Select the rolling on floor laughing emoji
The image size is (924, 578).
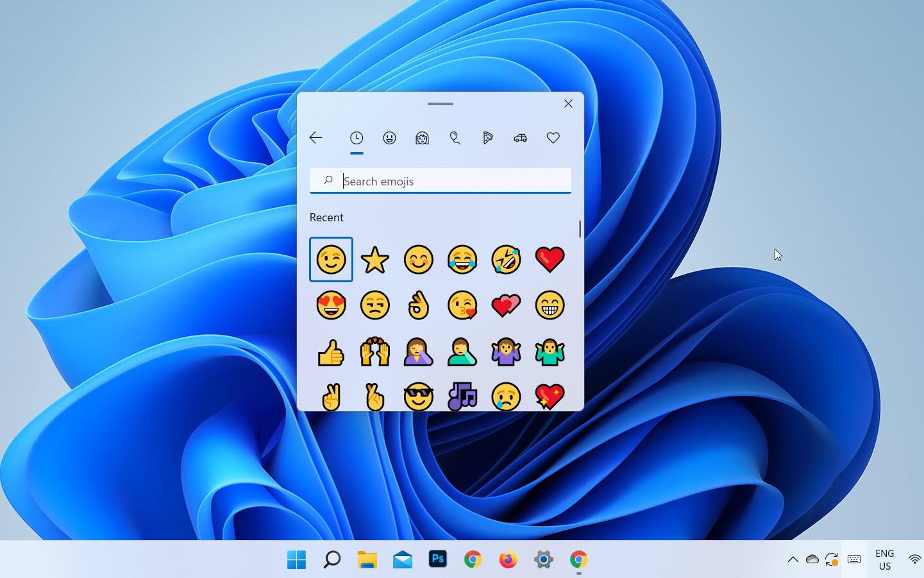[506, 260]
